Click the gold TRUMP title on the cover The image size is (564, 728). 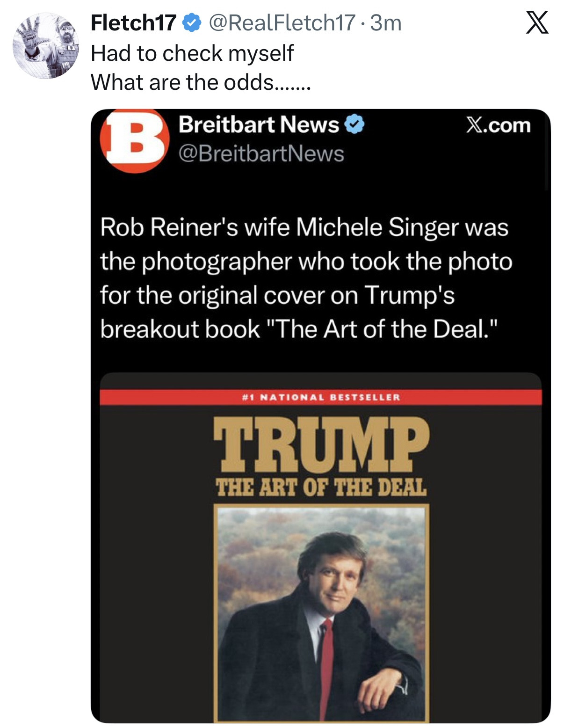pyautogui.click(x=321, y=444)
